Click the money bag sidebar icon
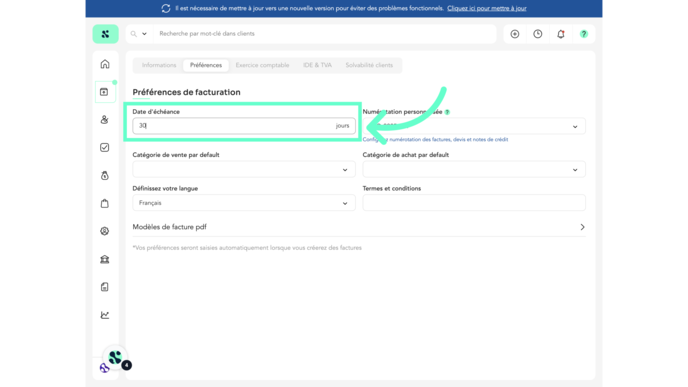The height and width of the screenshot is (387, 688). coord(104,176)
